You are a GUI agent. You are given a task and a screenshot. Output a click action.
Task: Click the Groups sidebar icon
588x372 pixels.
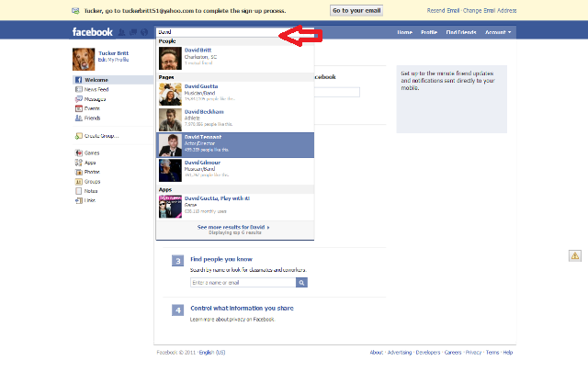pos(78,182)
